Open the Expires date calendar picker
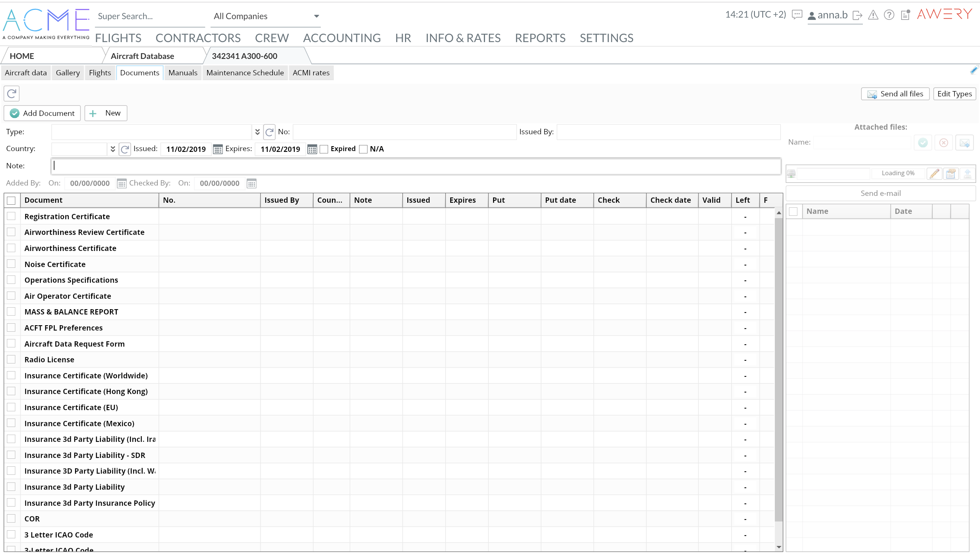 312,149
